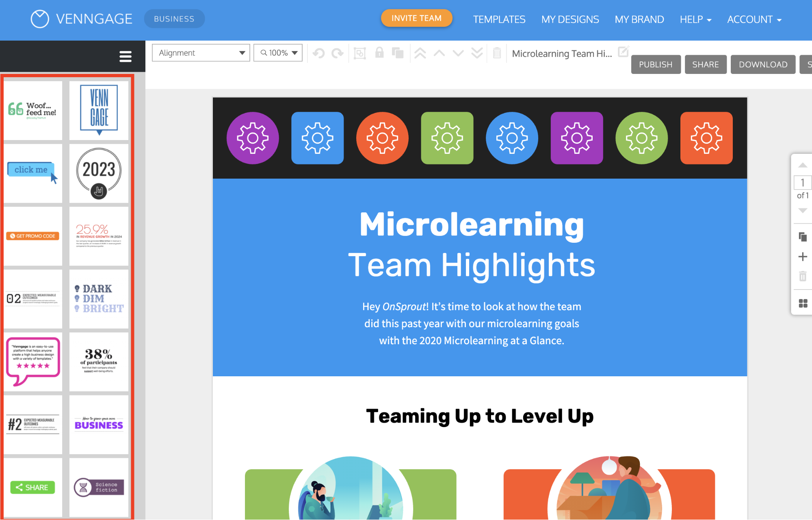Select the green square gear icon
Image resolution: width=812 pixels, height=520 pixels.
click(447, 138)
